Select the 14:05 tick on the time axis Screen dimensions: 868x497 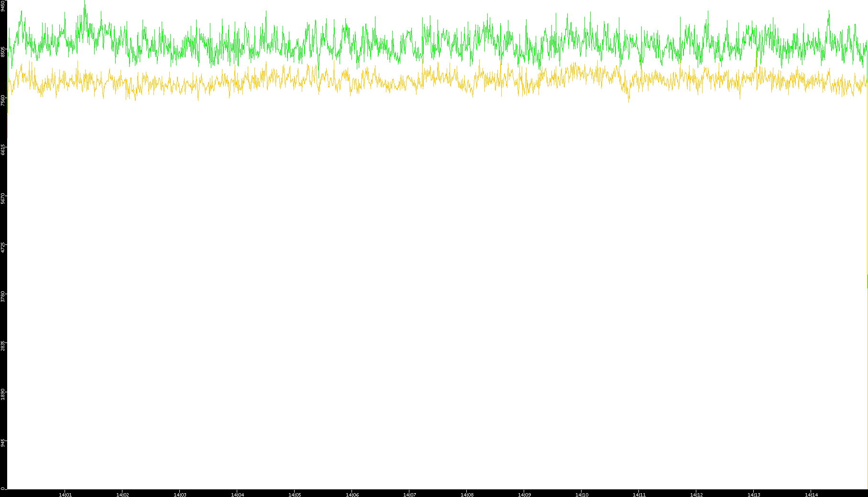pos(295,494)
